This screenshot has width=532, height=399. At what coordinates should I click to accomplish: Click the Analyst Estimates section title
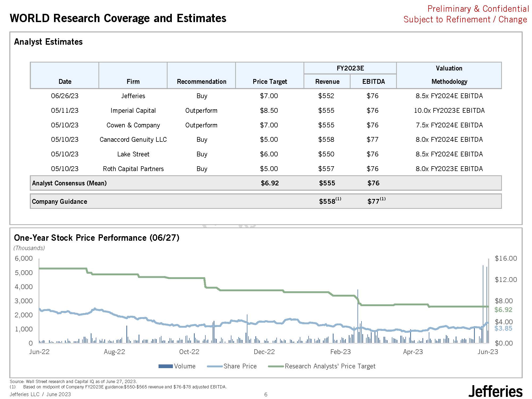coord(48,42)
